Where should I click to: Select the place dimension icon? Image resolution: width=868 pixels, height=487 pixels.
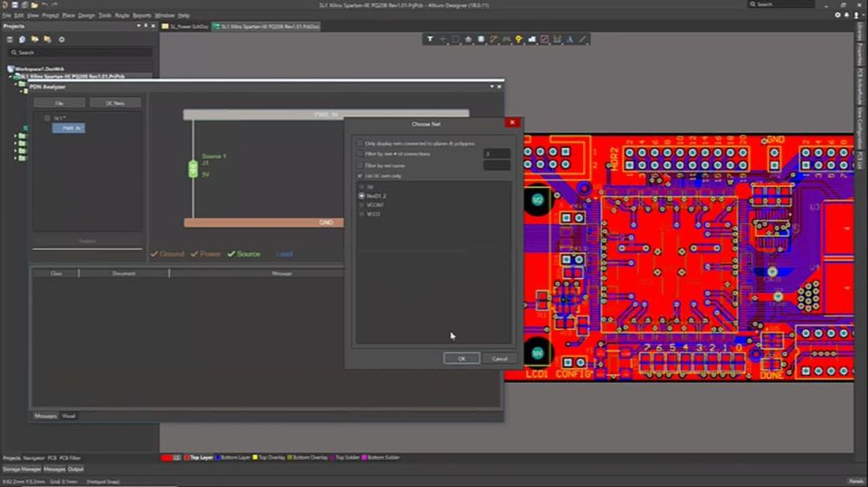click(x=558, y=39)
